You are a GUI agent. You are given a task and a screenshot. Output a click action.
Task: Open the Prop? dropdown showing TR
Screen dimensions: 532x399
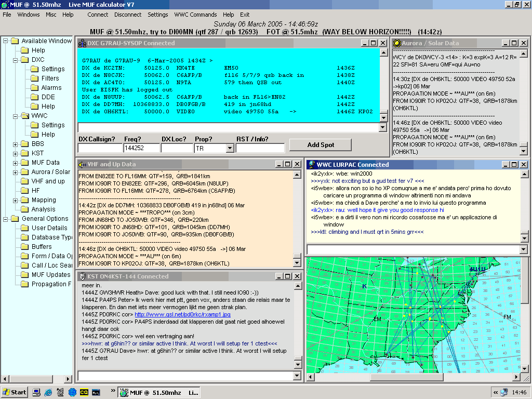[x=230, y=149]
